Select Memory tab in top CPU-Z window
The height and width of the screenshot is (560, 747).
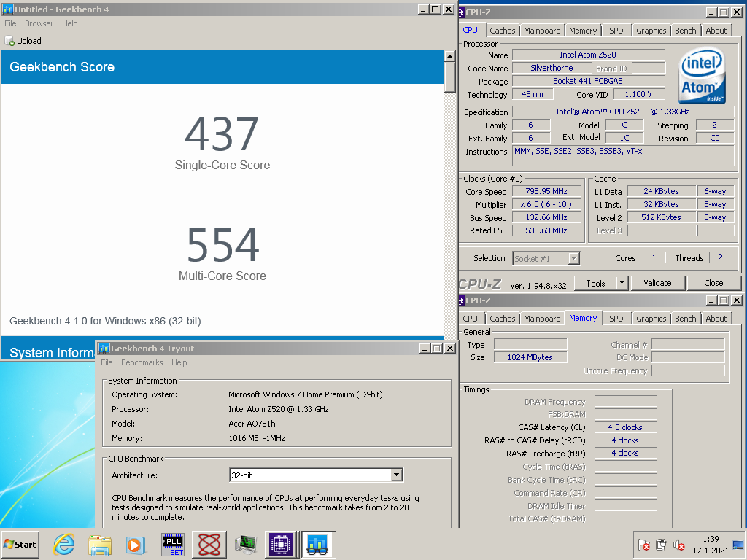click(583, 31)
